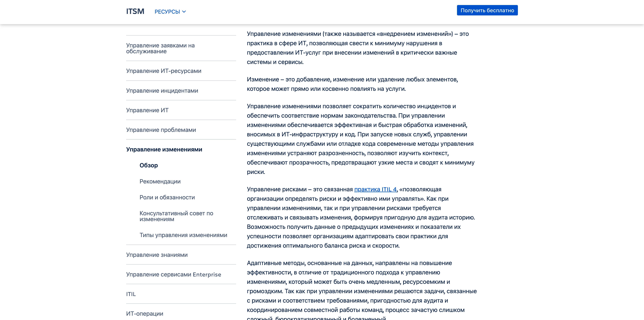
Task: Go to Роли и обязанности page
Action: pyautogui.click(x=167, y=197)
